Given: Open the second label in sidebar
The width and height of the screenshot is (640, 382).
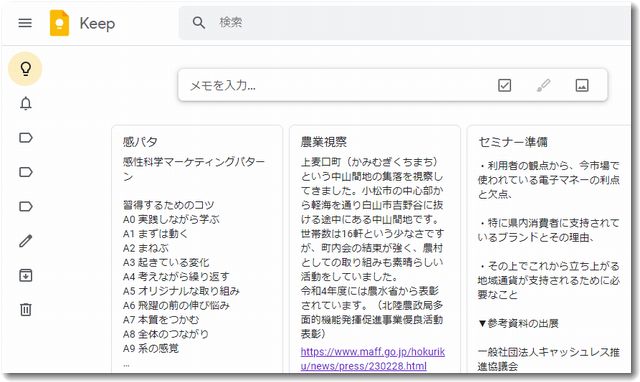Looking at the screenshot, I should click(26, 172).
